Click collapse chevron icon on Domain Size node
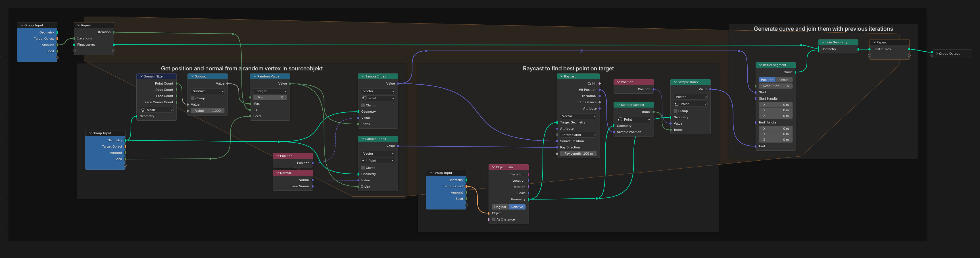The height and width of the screenshot is (258, 980). pyautogui.click(x=141, y=76)
